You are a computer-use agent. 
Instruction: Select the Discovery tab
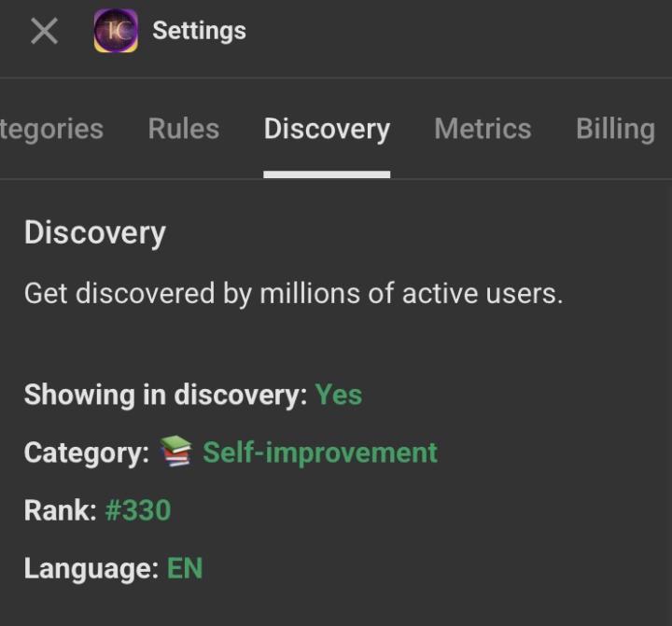[327, 129]
